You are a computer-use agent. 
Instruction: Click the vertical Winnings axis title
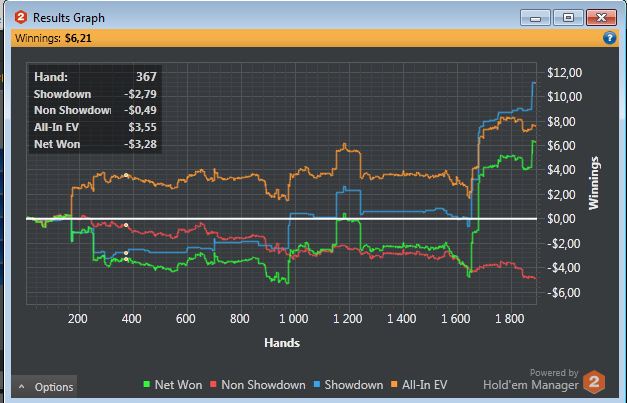[x=594, y=183]
